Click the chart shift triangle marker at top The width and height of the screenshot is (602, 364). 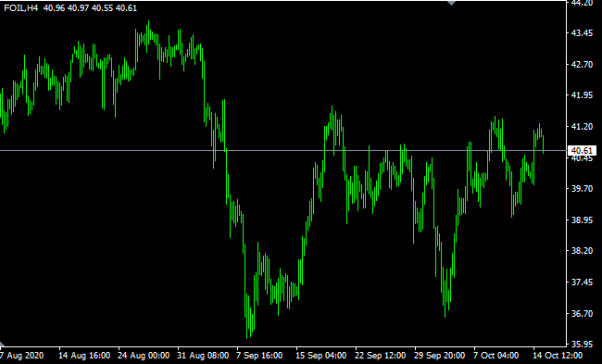coord(452,3)
